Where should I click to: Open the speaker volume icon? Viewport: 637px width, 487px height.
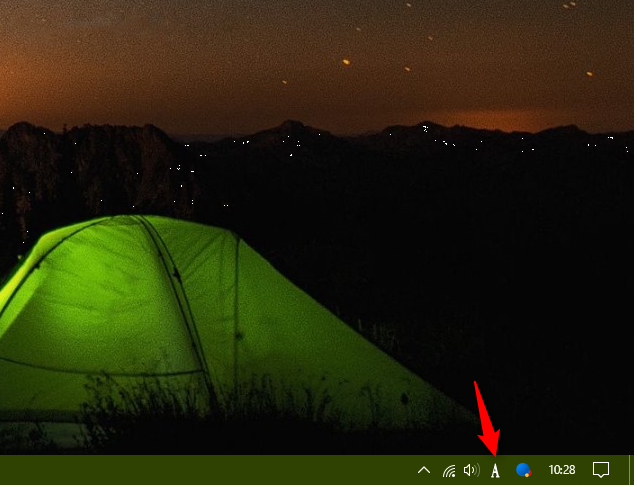[x=471, y=470]
